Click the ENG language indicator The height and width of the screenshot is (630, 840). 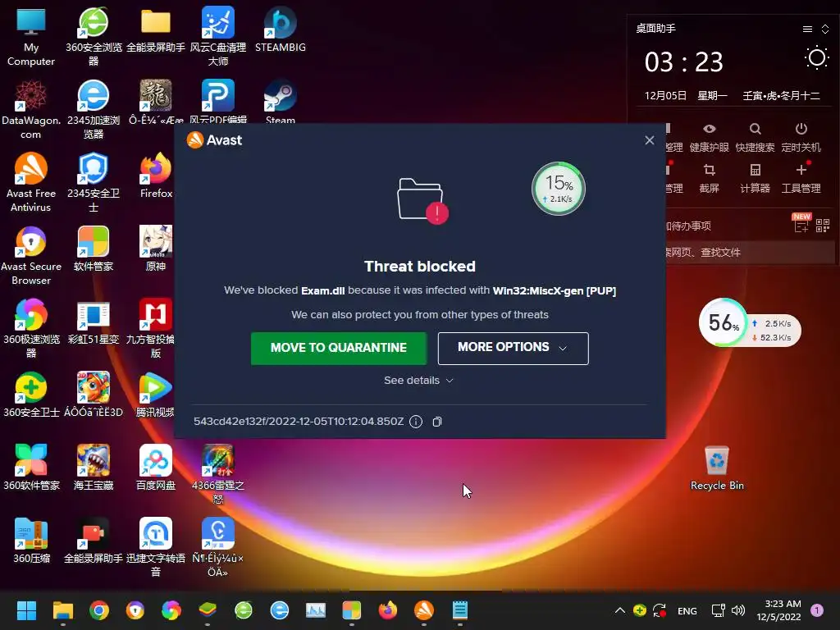click(x=687, y=610)
